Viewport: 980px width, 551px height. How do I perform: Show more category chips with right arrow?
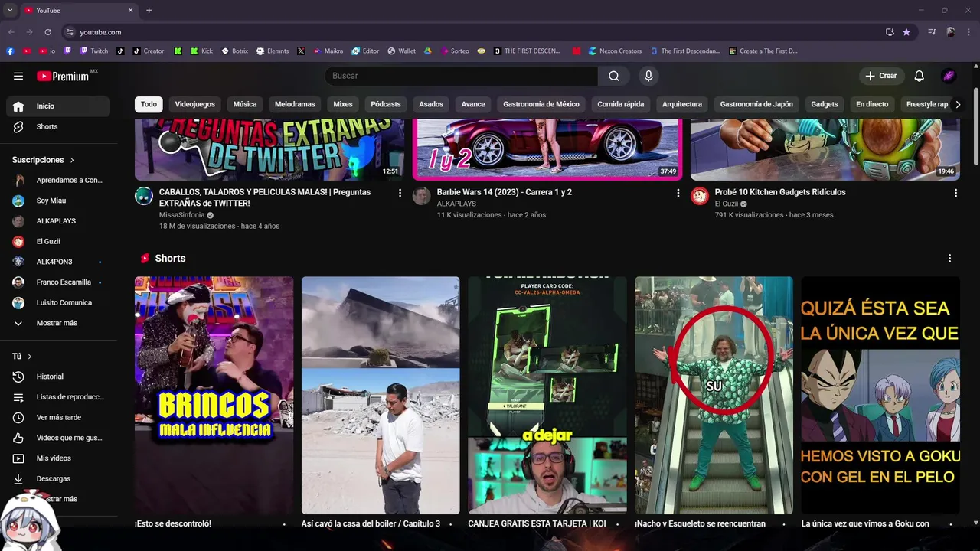point(957,104)
